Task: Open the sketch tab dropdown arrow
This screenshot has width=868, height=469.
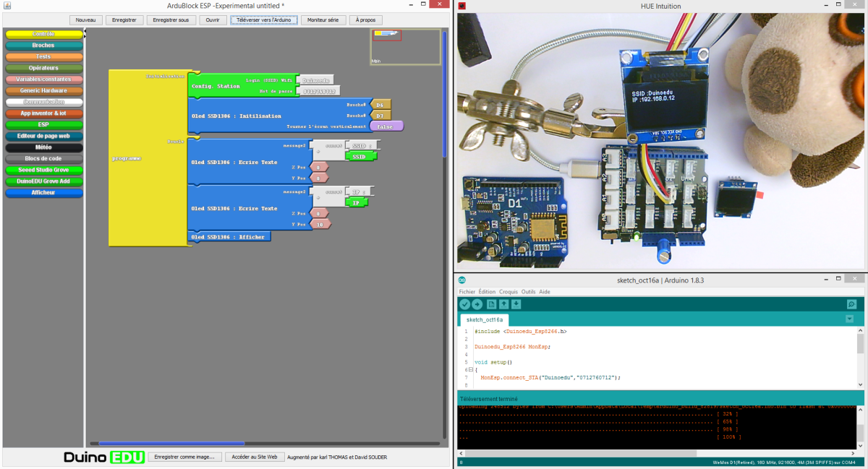Action: [849, 319]
